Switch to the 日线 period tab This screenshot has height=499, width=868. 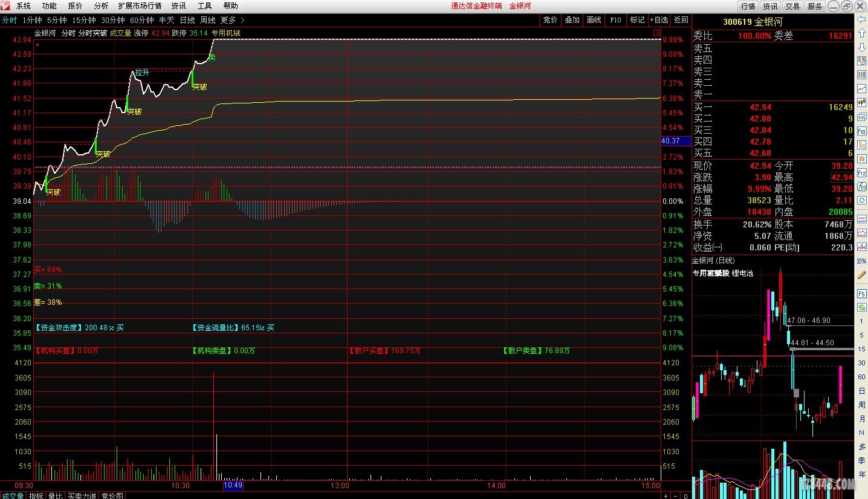click(x=187, y=20)
